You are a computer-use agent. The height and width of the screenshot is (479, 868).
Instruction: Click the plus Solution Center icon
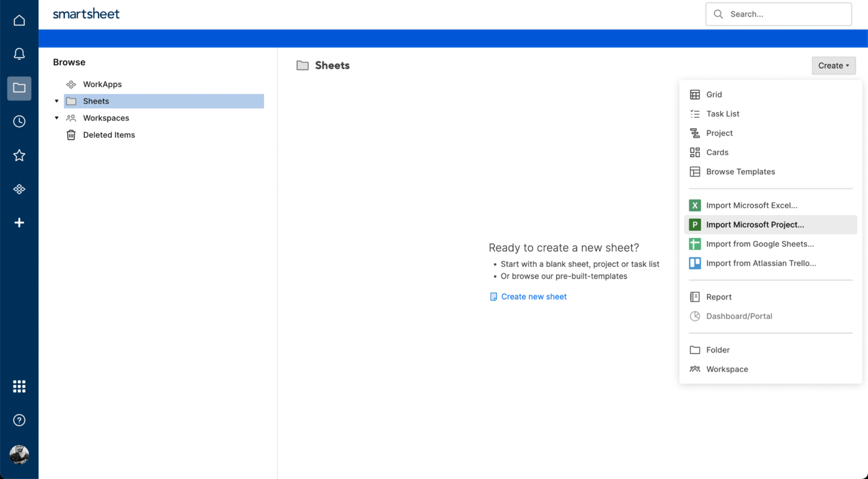pyautogui.click(x=19, y=223)
